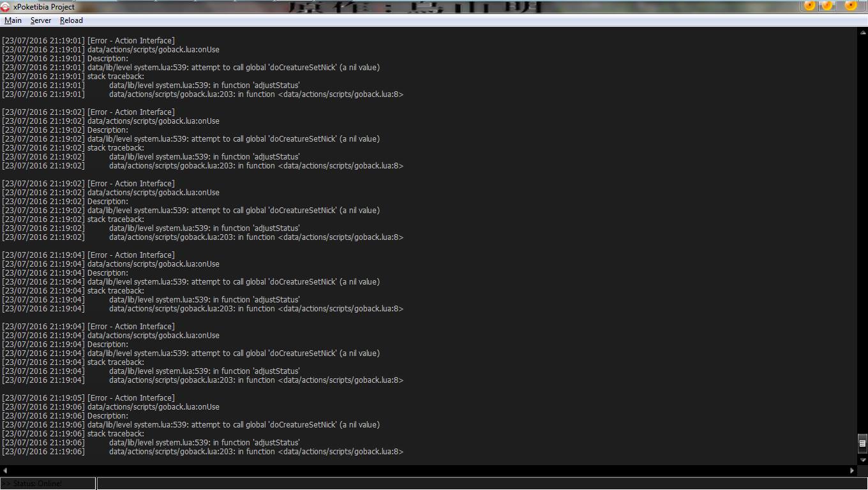Open the Reload menu

pyautogui.click(x=71, y=20)
